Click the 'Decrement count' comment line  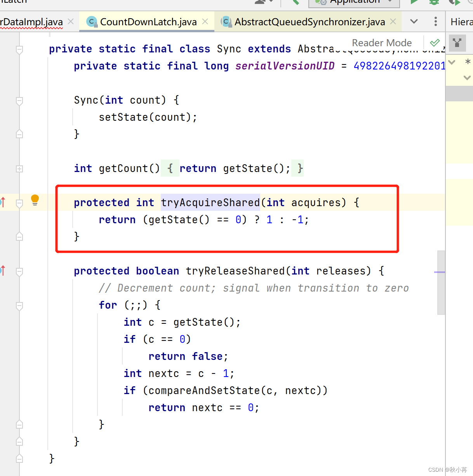pos(254,288)
